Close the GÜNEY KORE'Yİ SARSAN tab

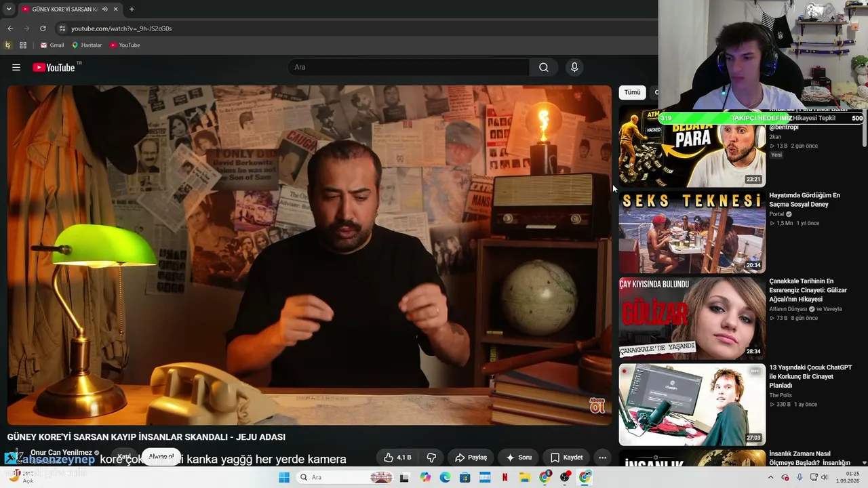coord(116,9)
